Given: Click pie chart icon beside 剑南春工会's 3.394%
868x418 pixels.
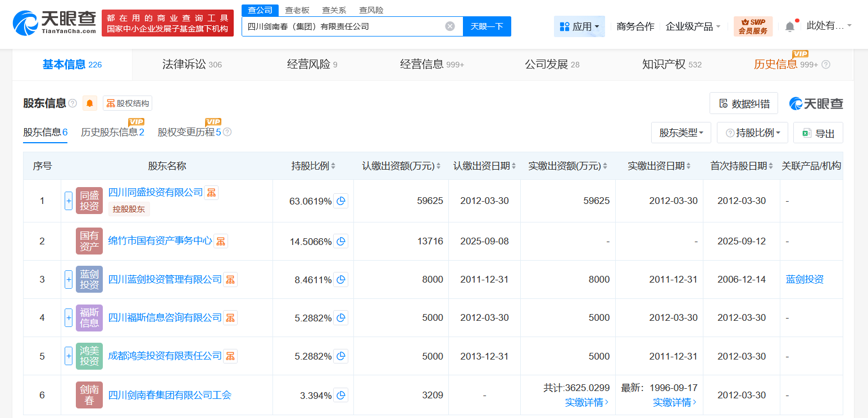Looking at the screenshot, I should 340,394.
